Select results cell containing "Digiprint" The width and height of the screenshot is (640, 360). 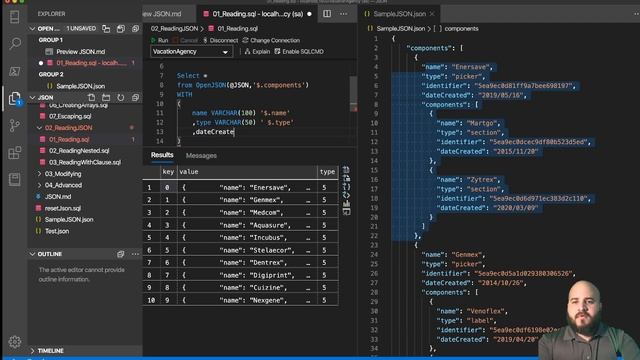[x=247, y=275]
